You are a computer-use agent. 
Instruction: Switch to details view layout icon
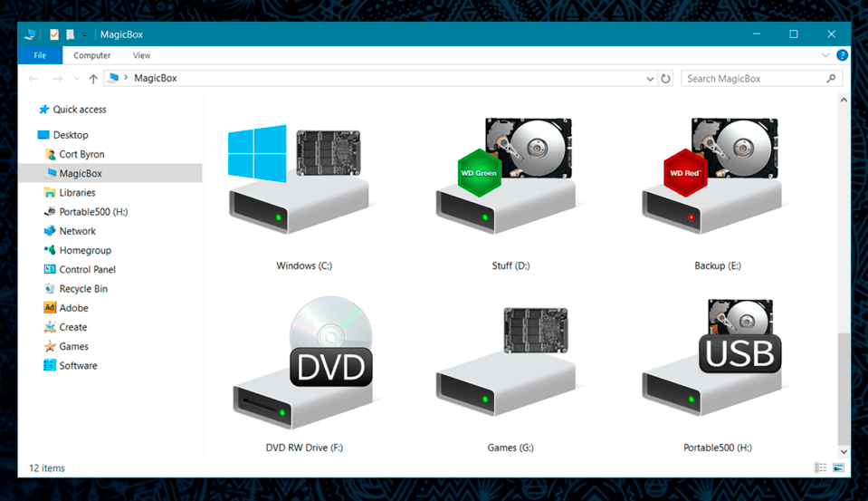[x=820, y=467]
